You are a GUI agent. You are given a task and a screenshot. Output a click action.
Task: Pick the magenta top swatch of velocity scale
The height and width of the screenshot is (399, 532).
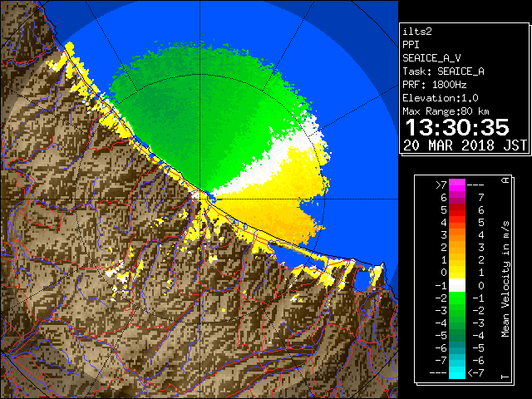click(457, 185)
